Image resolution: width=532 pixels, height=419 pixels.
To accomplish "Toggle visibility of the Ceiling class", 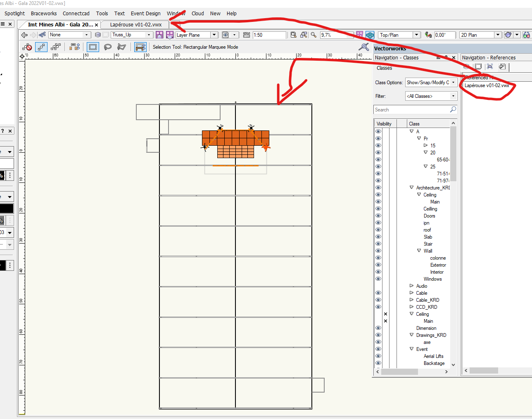I will [378, 314].
